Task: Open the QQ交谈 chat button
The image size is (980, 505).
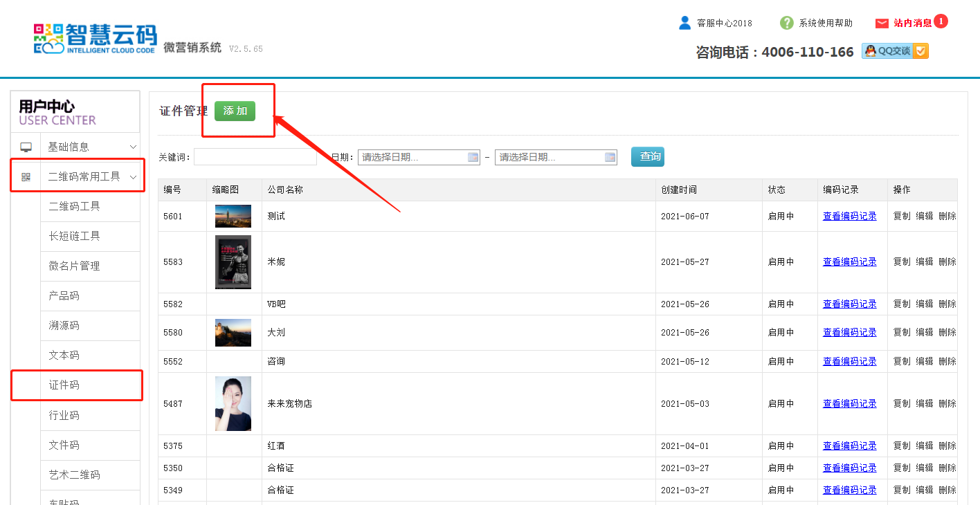Action: (888, 51)
